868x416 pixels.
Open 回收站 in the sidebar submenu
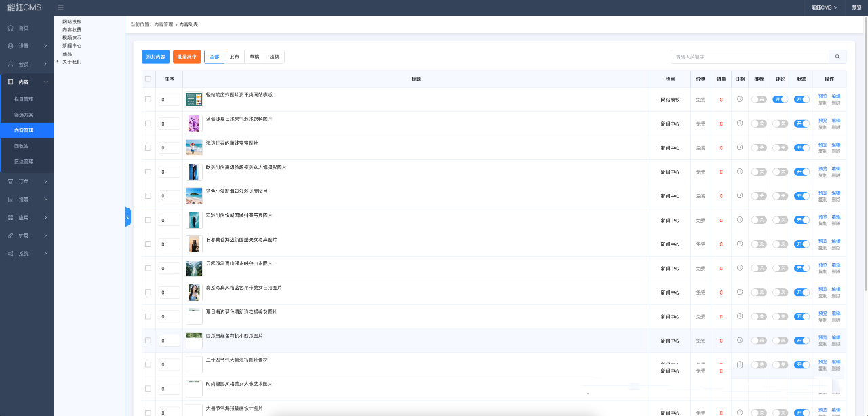pyautogui.click(x=22, y=146)
